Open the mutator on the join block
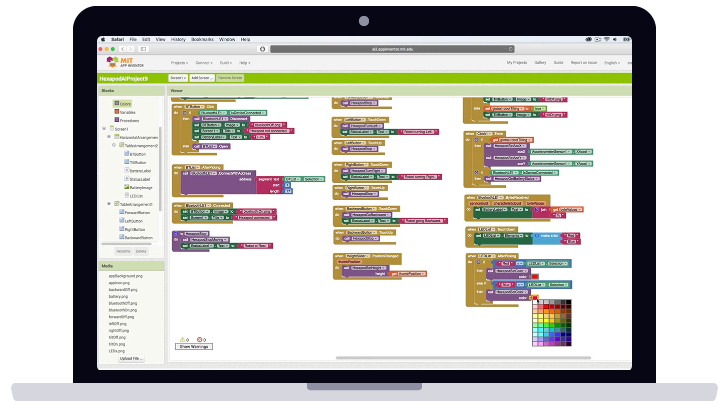728x406 pixels. [537, 210]
